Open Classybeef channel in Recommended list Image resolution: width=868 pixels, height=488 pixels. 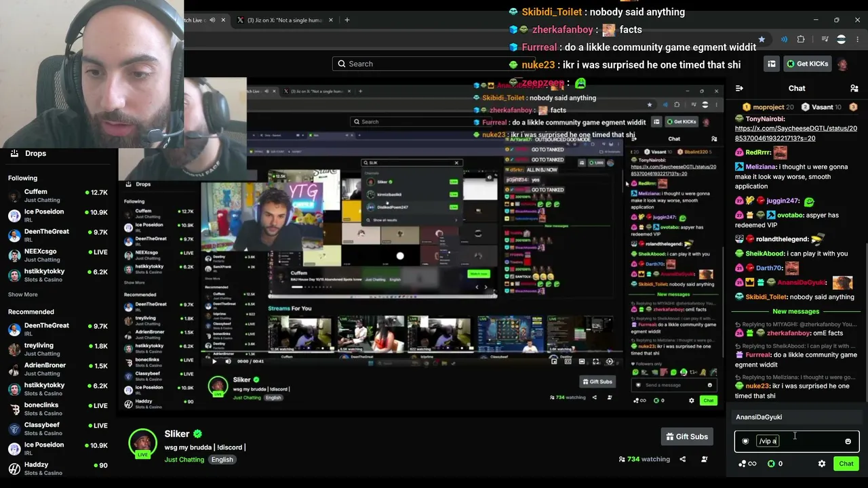point(58,428)
